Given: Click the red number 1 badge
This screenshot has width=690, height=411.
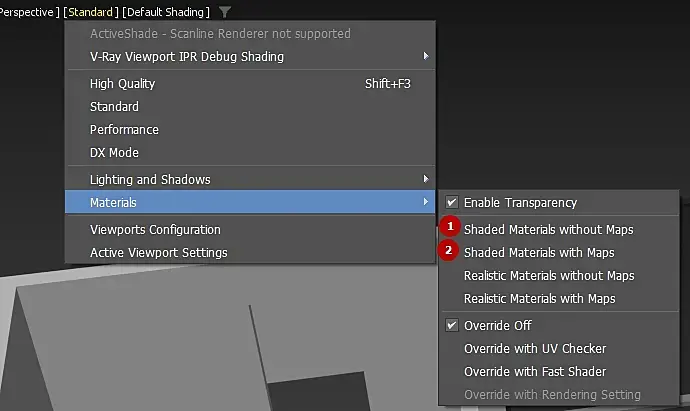Looking at the screenshot, I should coord(450,229).
